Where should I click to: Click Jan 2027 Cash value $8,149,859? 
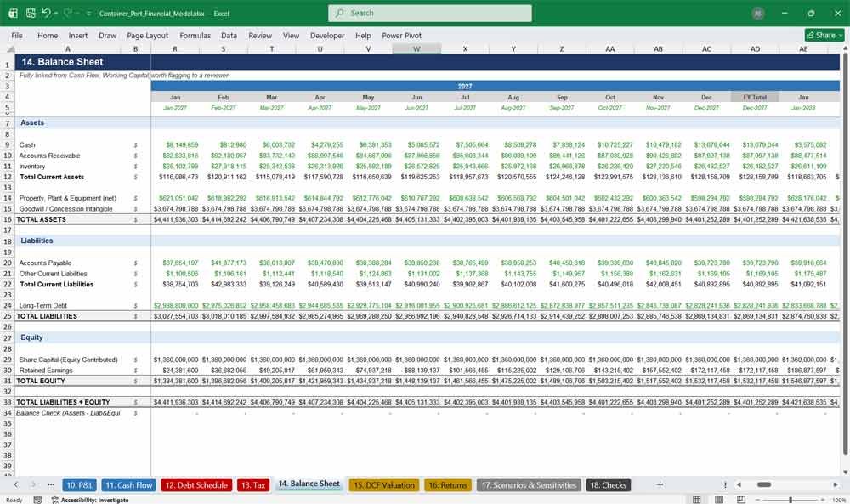(182, 144)
